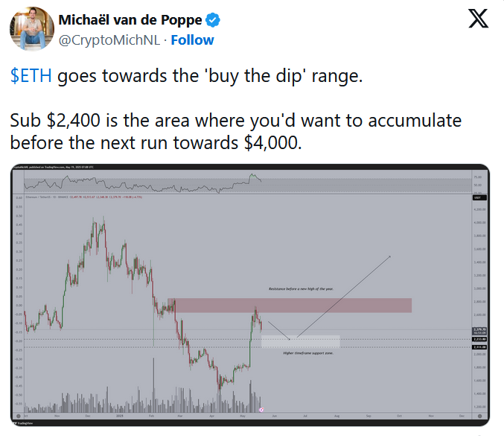Screen dimensions: 504x436
Task: Click the Jun marker on the time axis
Action: tap(274, 416)
